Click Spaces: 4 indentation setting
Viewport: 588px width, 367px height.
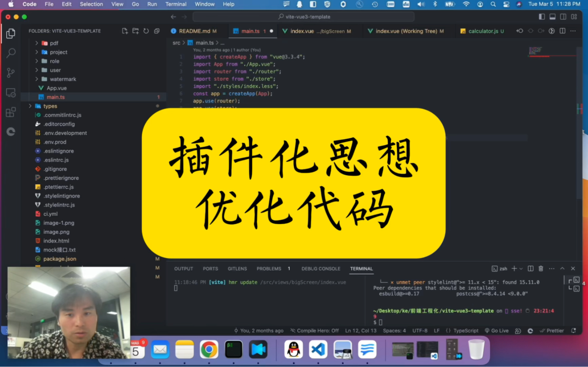tap(394, 331)
